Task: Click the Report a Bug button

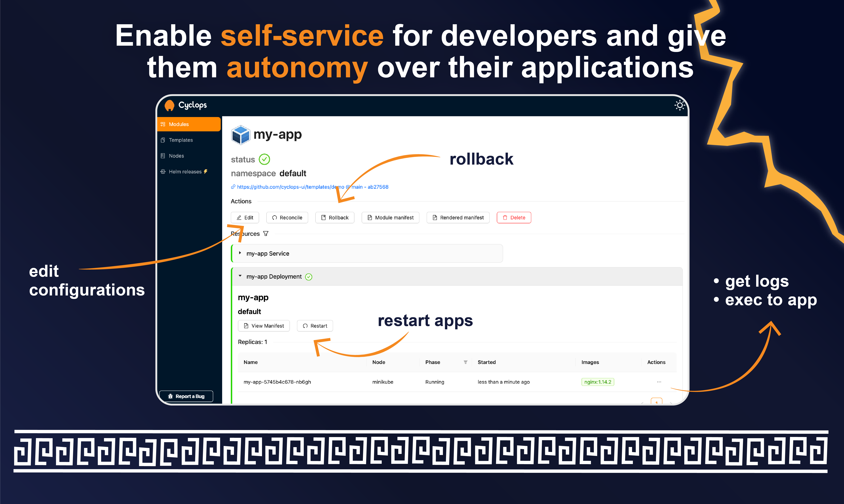Action: pyautogui.click(x=186, y=396)
